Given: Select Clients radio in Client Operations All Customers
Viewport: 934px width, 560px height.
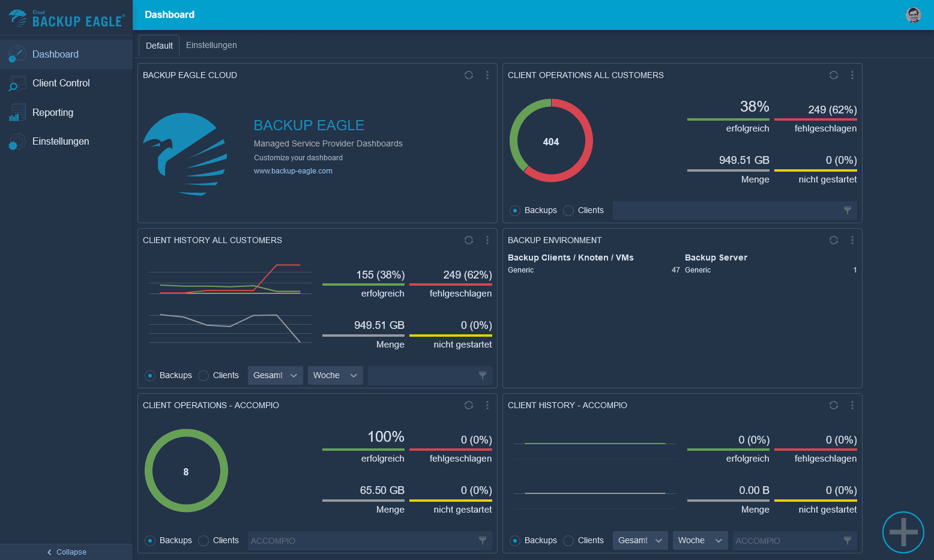Looking at the screenshot, I should coord(568,211).
